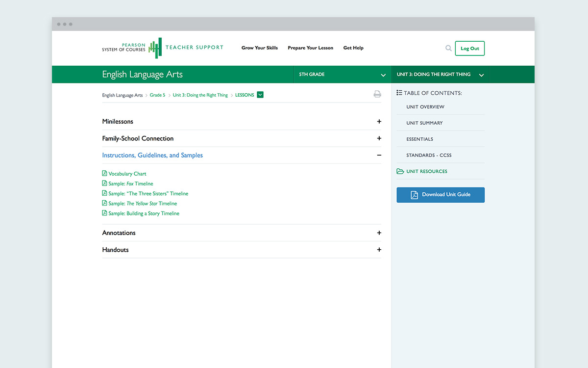Click the Vocabulary Chart PDF icon
The width and height of the screenshot is (588, 368).
pyautogui.click(x=104, y=174)
